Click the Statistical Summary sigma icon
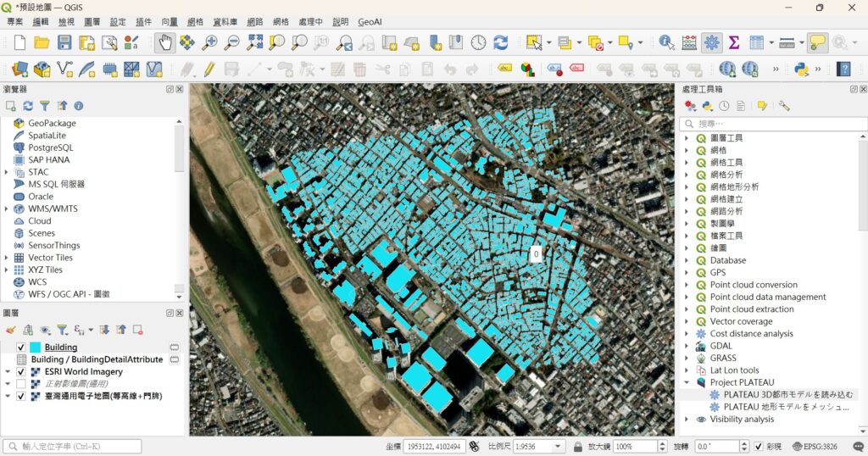 pyautogui.click(x=734, y=42)
